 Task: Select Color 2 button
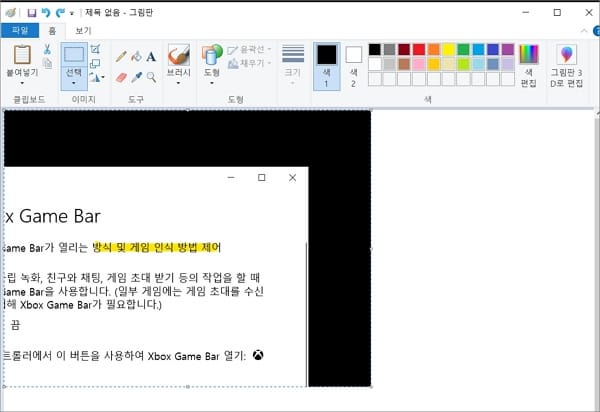(354, 67)
